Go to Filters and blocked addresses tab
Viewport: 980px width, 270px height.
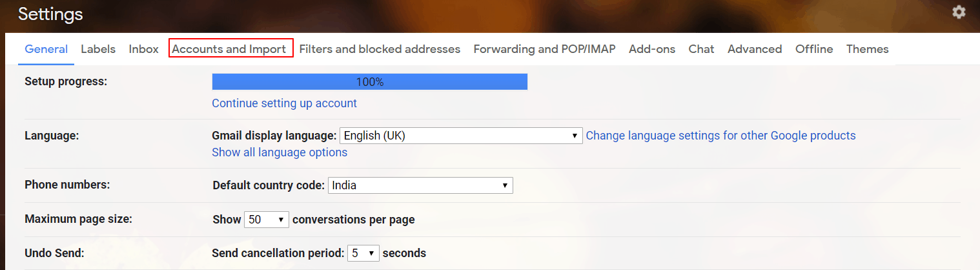click(x=380, y=49)
